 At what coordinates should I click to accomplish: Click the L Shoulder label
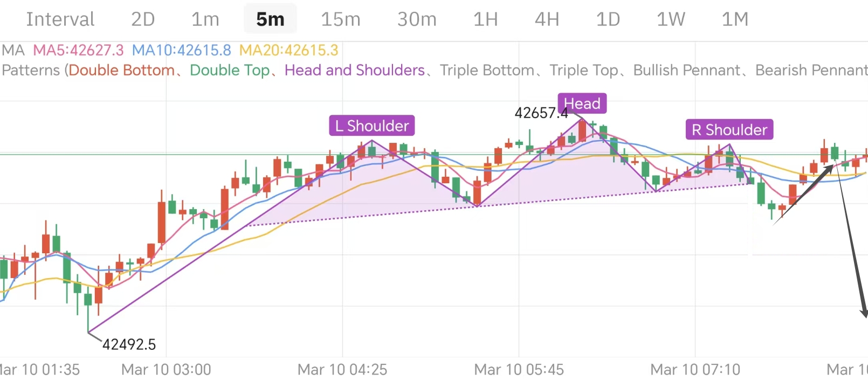point(371,126)
